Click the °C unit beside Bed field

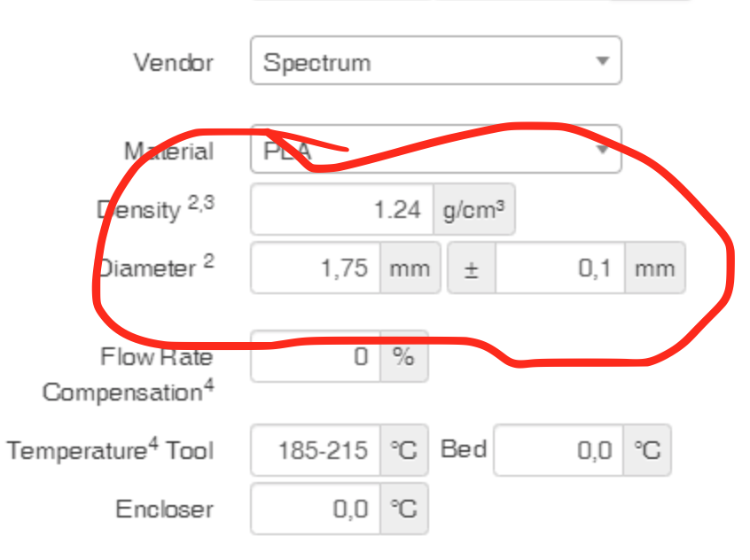(647, 450)
